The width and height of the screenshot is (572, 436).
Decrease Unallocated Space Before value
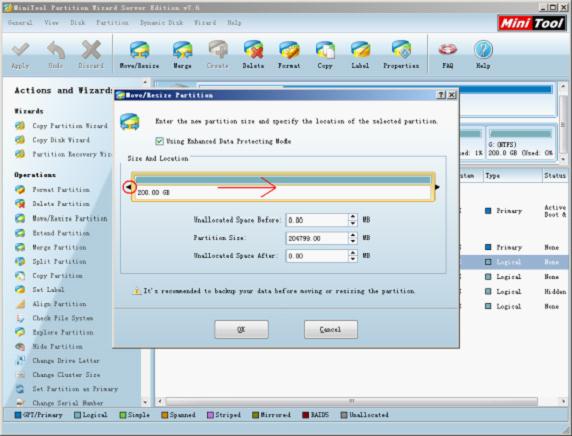(x=352, y=223)
